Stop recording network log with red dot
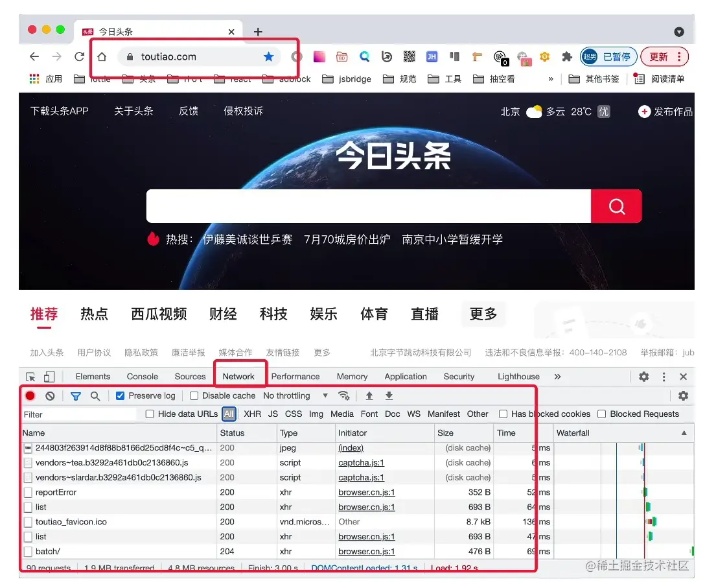Viewport: 705px width, 588px height. tap(30, 396)
